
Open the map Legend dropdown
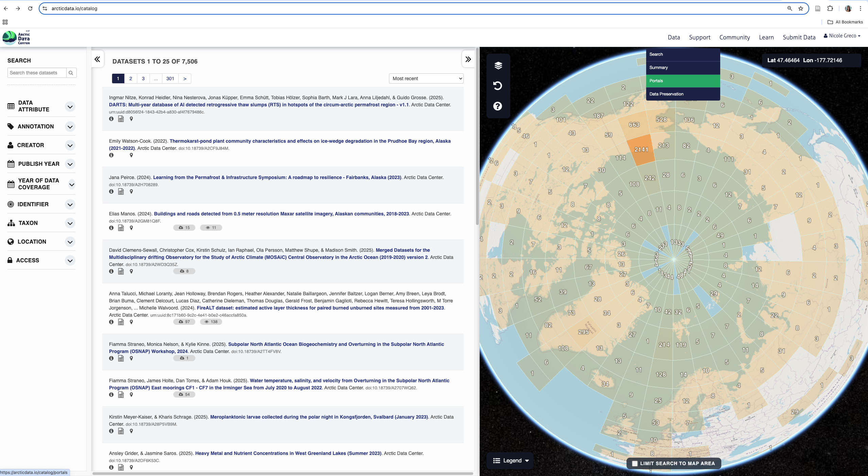(511, 461)
